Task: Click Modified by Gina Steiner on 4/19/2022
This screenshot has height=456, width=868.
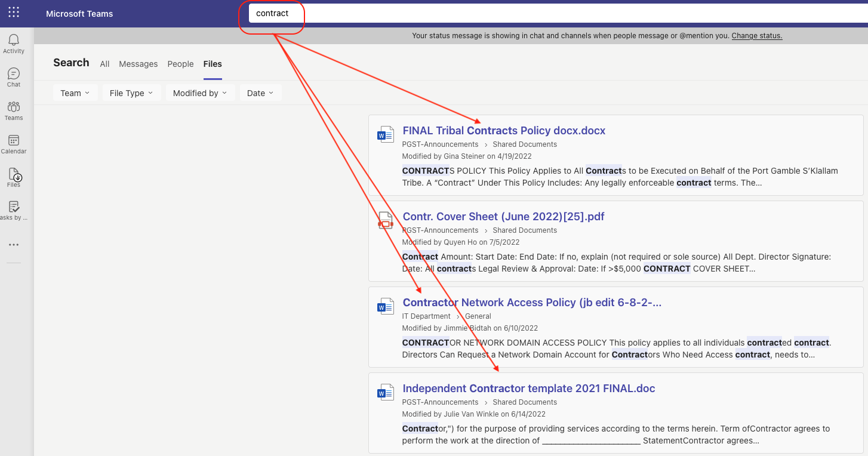Action: 467,156
